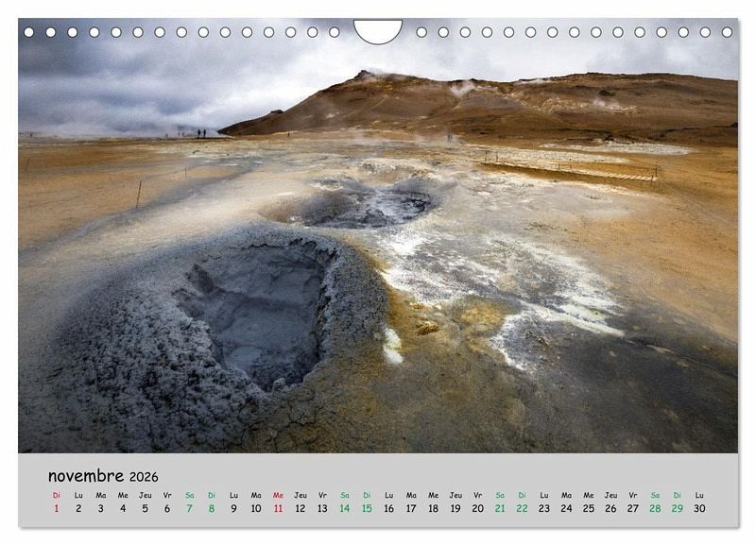
Task: Select date 2 in the calendar strip
Action: click(78, 508)
